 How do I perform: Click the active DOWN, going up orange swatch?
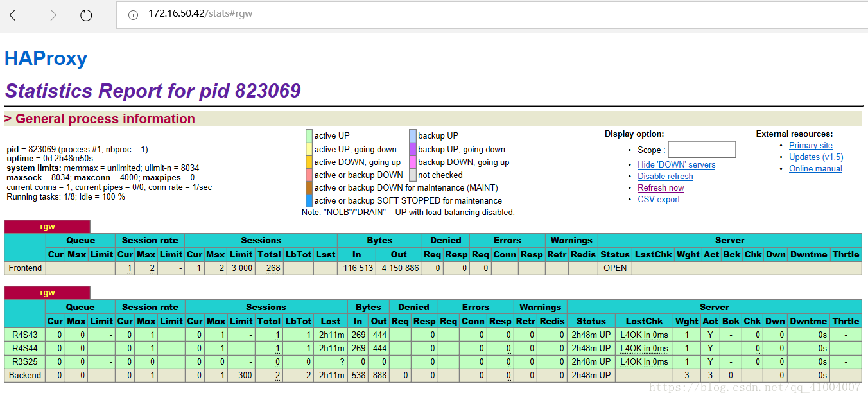pyautogui.click(x=309, y=162)
